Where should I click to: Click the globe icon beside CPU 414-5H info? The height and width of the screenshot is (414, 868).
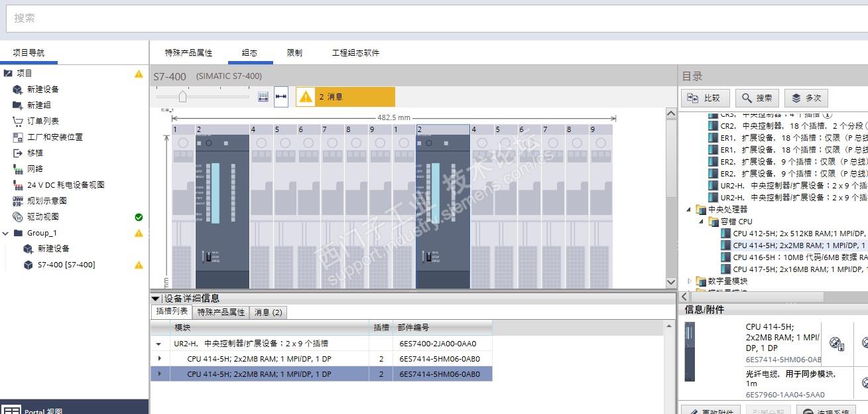[x=837, y=344]
